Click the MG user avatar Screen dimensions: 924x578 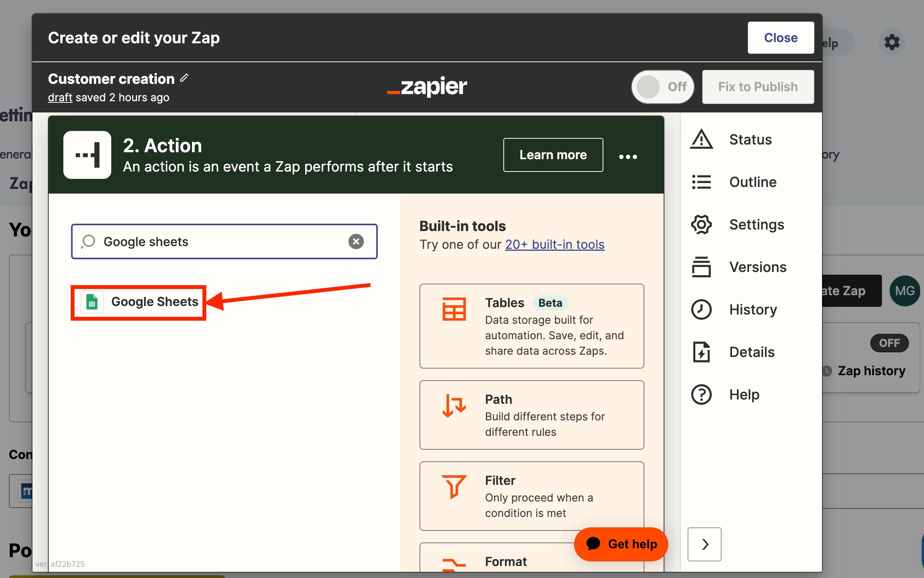[x=904, y=291]
